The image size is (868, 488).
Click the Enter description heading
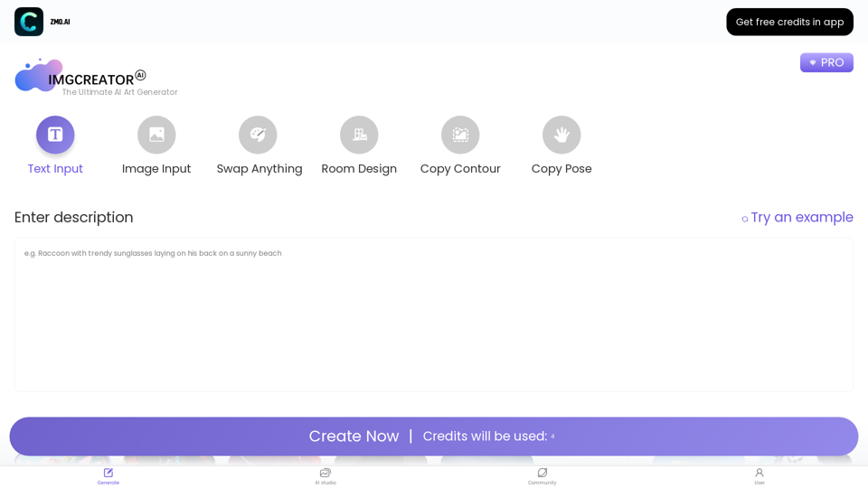[73, 218]
